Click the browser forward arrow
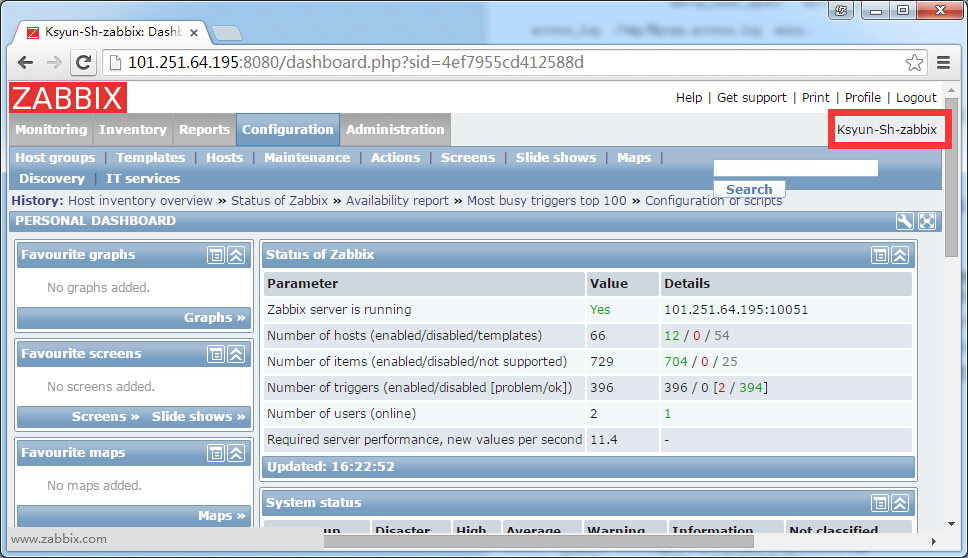Image resolution: width=968 pixels, height=558 pixels. point(54,62)
